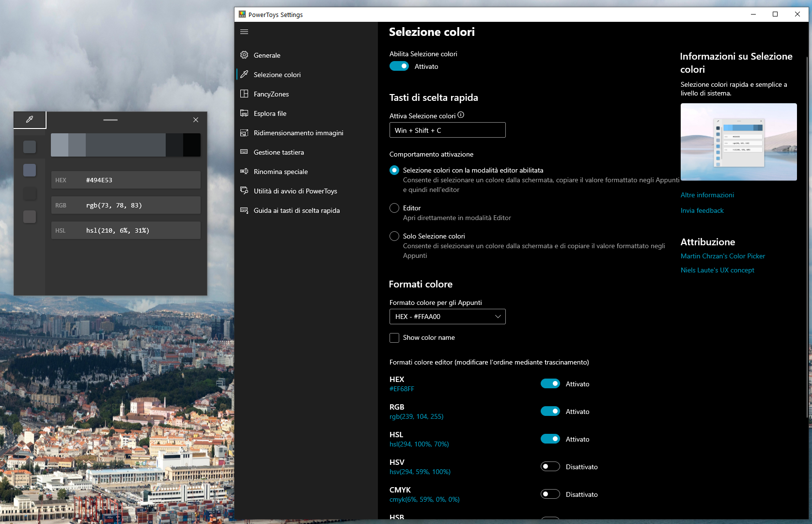Screen dimensions: 812x524
Task: Click the Win + Shift + C shortcut field
Action: coord(448,130)
